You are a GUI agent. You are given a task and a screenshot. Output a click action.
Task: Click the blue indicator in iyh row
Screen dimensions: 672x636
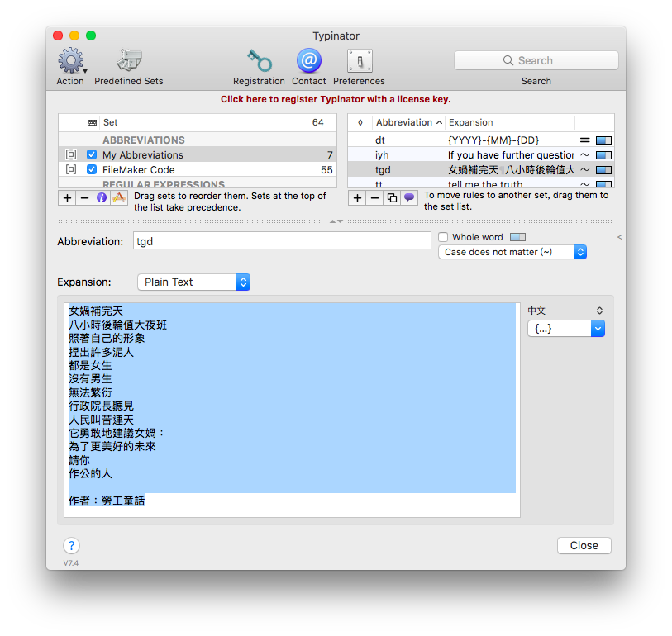pyautogui.click(x=604, y=155)
